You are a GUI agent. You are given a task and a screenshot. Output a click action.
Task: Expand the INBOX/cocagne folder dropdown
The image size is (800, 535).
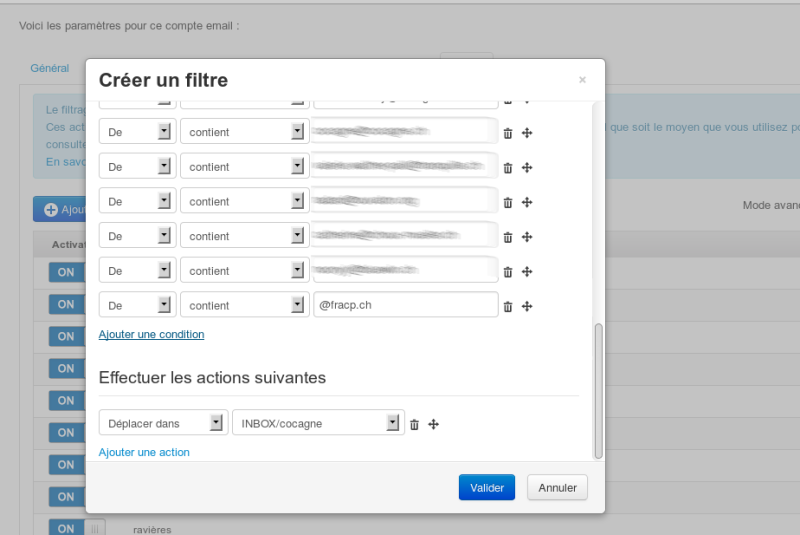click(318, 422)
